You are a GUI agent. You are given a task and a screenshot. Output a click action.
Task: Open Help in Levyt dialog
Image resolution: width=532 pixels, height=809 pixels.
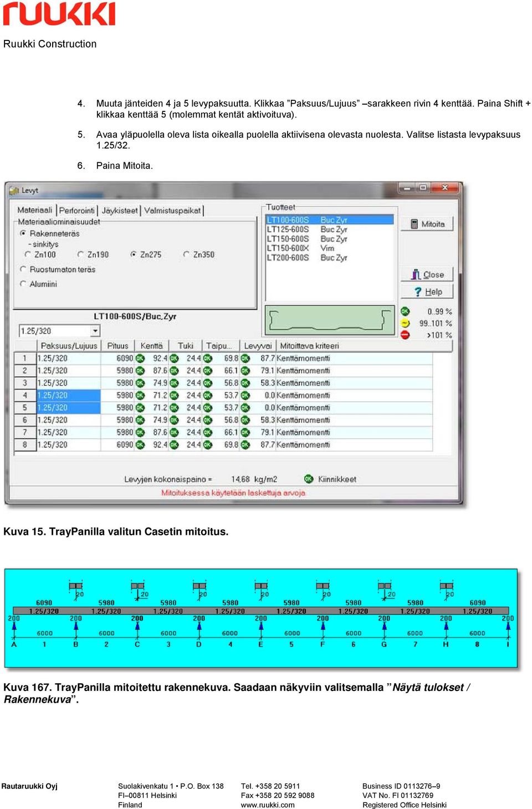click(x=427, y=291)
